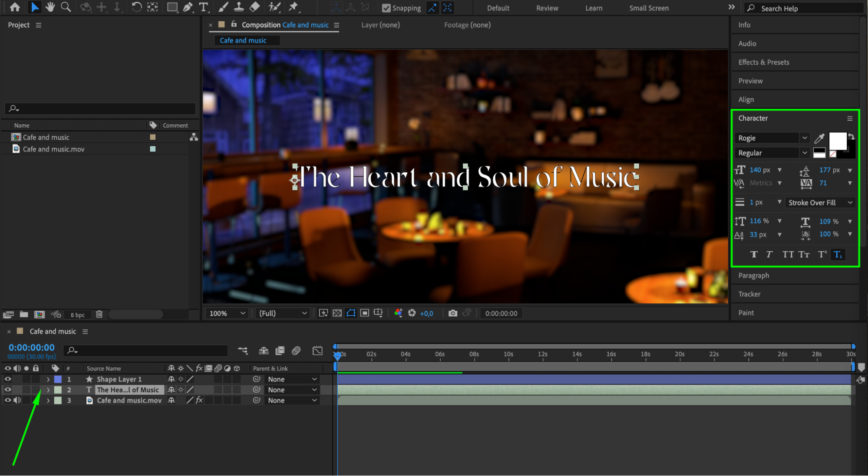Viewport: 868px width, 476px height.
Task: Take snapshot with camera icon
Action: coord(452,313)
